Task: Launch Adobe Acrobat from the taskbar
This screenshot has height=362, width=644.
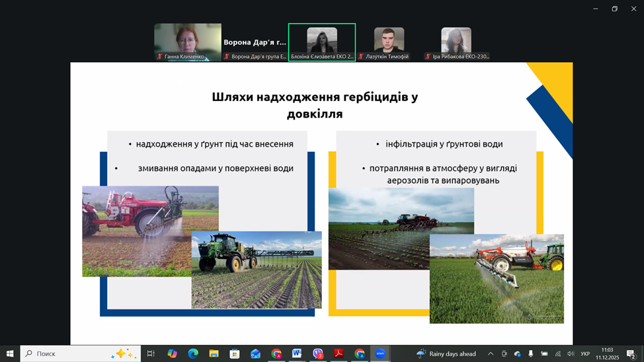Action: [x=339, y=354]
